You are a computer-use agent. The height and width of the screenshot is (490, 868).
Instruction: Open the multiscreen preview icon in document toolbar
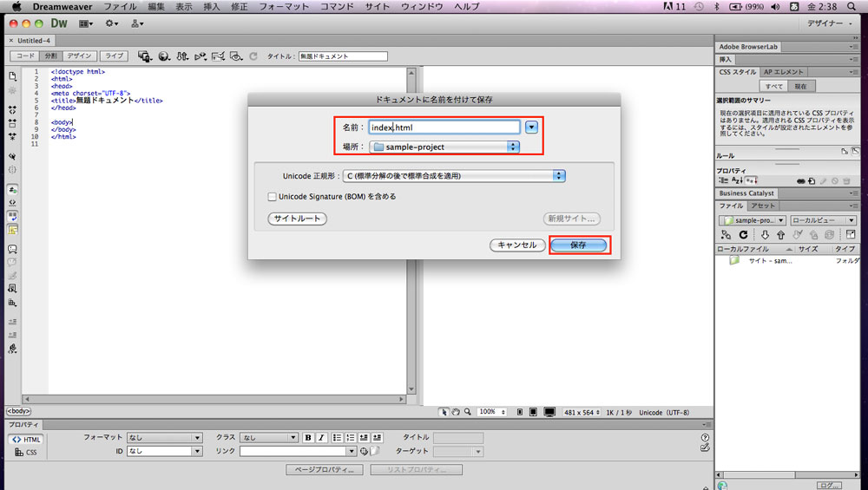coord(144,56)
